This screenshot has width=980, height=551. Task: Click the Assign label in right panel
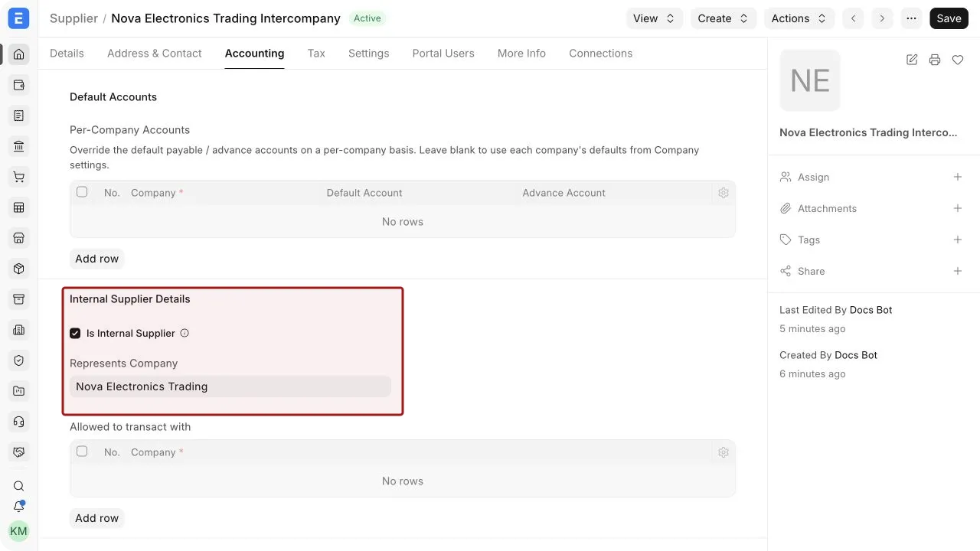(813, 177)
